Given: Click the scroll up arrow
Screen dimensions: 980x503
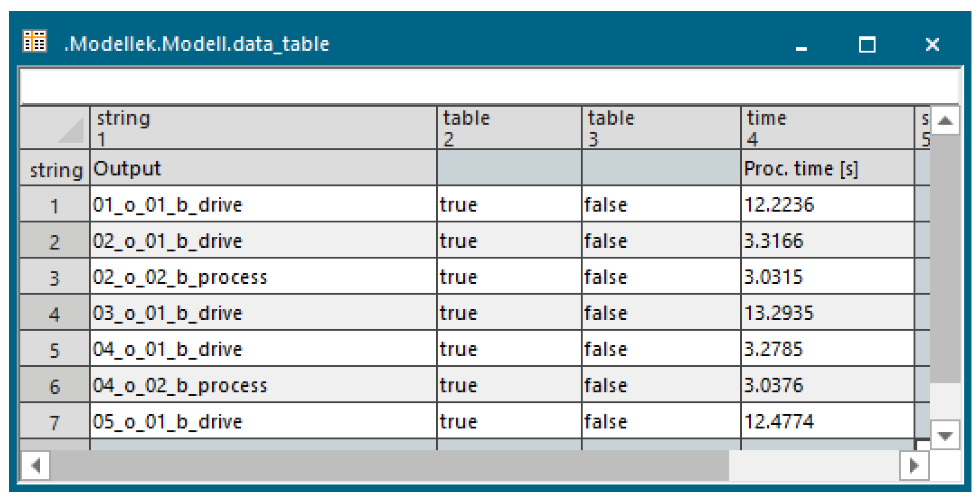Looking at the screenshot, I should click(x=945, y=120).
